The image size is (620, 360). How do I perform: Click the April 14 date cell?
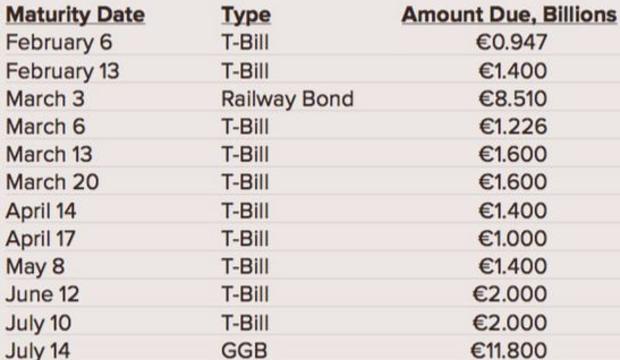click(41, 211)
